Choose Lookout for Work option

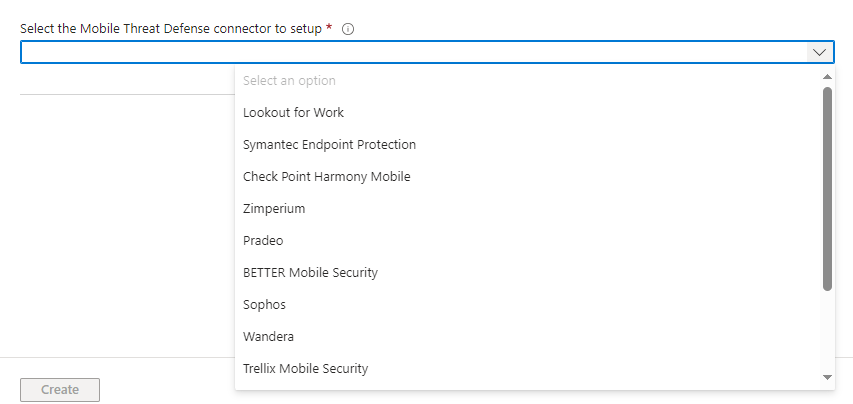pyautogui.click(x=293, y=112)
